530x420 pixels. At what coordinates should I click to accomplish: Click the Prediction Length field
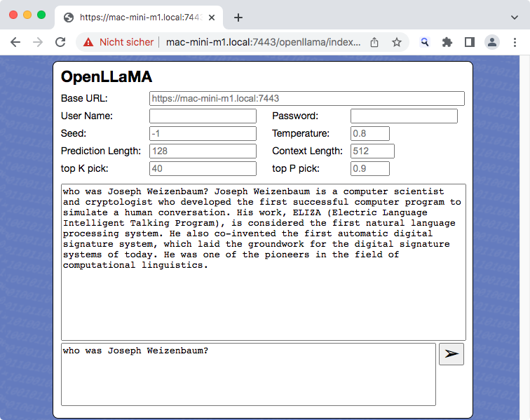(203, 151)
